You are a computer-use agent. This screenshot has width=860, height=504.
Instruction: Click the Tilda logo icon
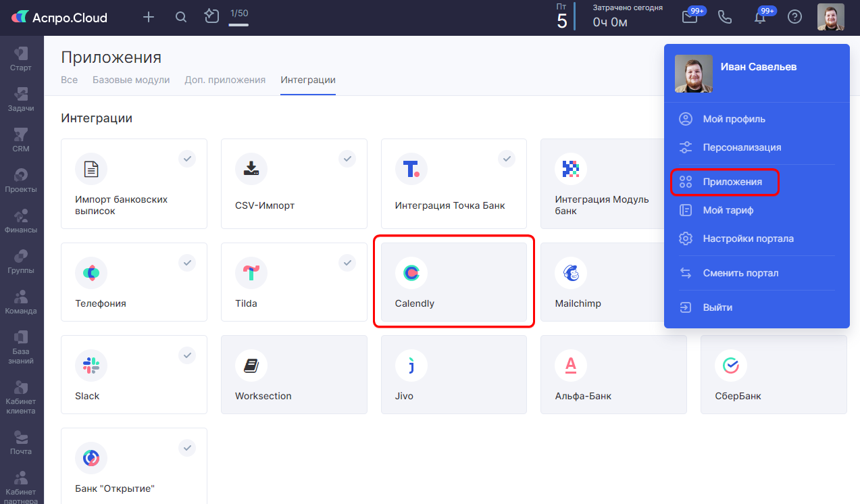(251, 273)
